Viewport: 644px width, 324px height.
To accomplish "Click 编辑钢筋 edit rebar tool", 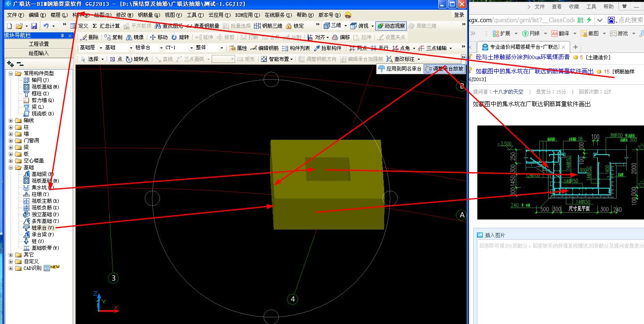I will click(264, 48).
